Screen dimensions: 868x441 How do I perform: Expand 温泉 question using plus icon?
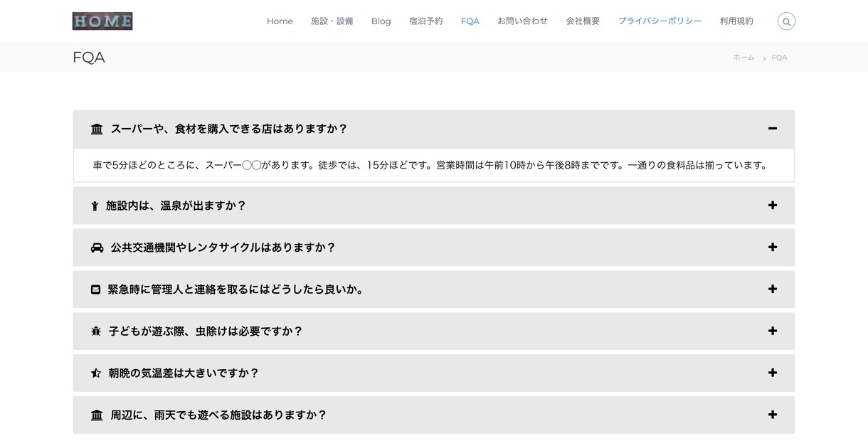coord(773,206)
